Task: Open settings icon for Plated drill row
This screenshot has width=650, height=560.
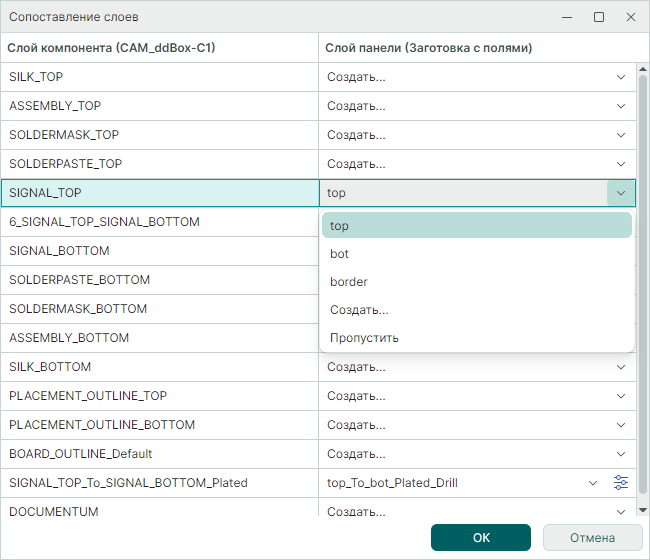Action: coord(621,483)
